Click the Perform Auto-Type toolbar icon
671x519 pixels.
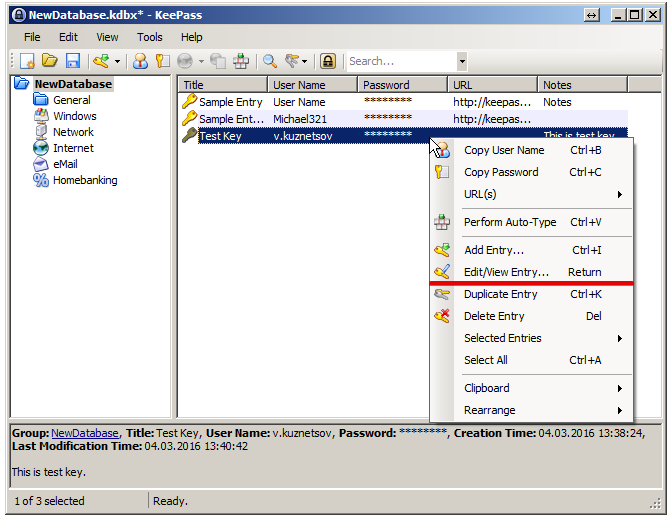(x=241, y=61)
